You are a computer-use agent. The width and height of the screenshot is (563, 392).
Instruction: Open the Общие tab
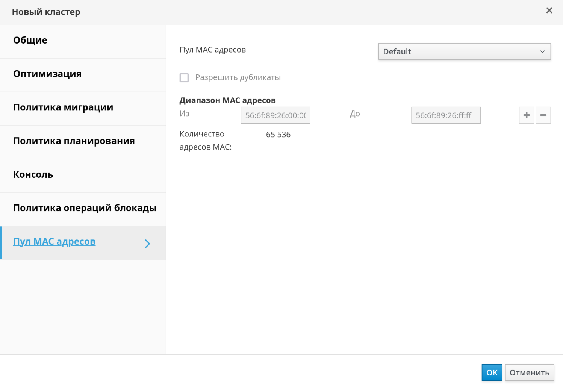point(30,41)
